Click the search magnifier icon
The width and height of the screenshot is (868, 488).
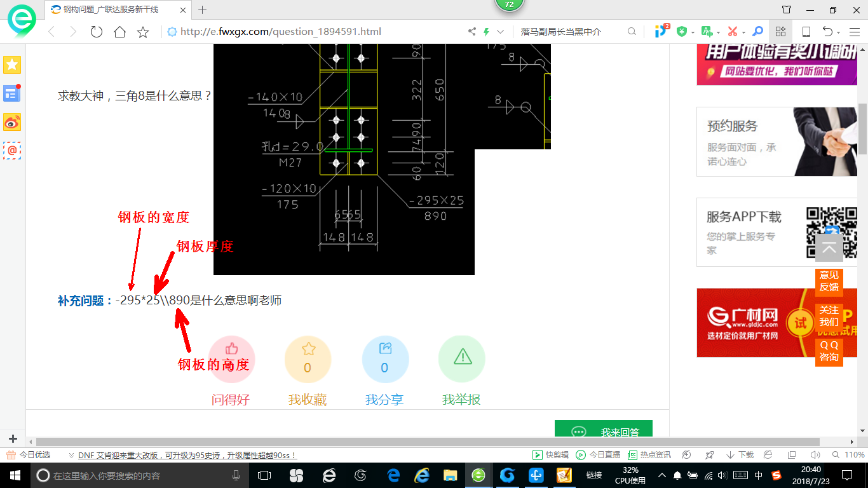pyautogui.click(x=632, y=31)
